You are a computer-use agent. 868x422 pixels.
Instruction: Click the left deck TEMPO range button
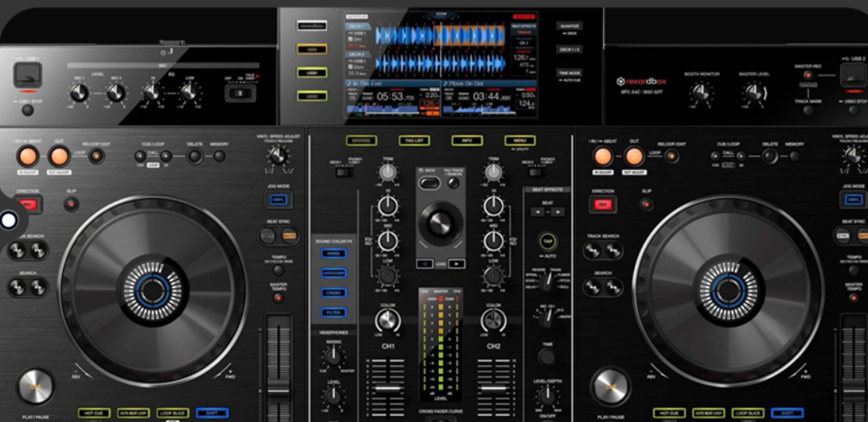tap(278, 270)
